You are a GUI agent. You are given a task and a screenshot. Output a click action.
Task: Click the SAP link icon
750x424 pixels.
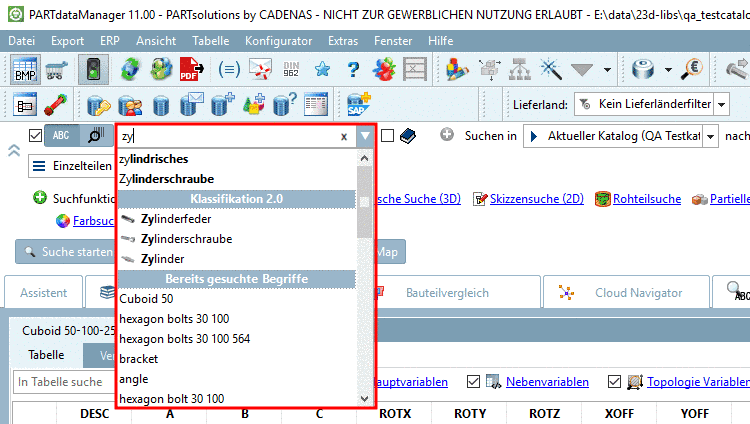358,104
